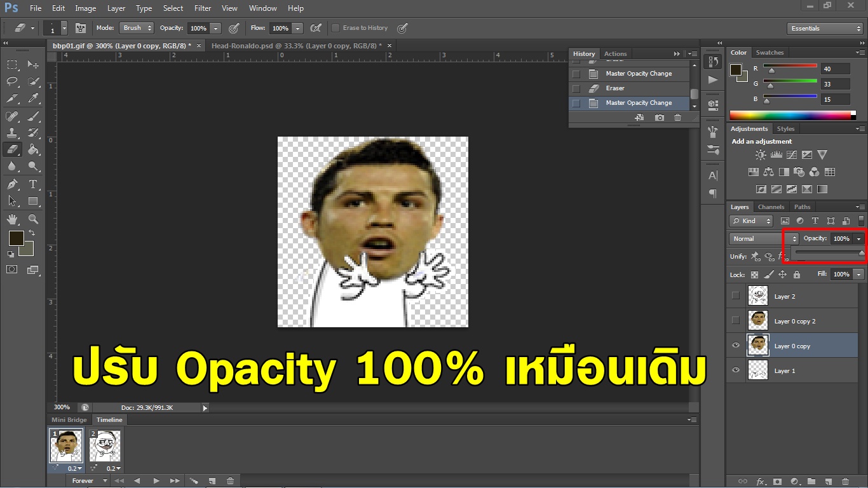Select the Pen tool
The width and height of the screenshot is (868, 488).
coord(12,184)
